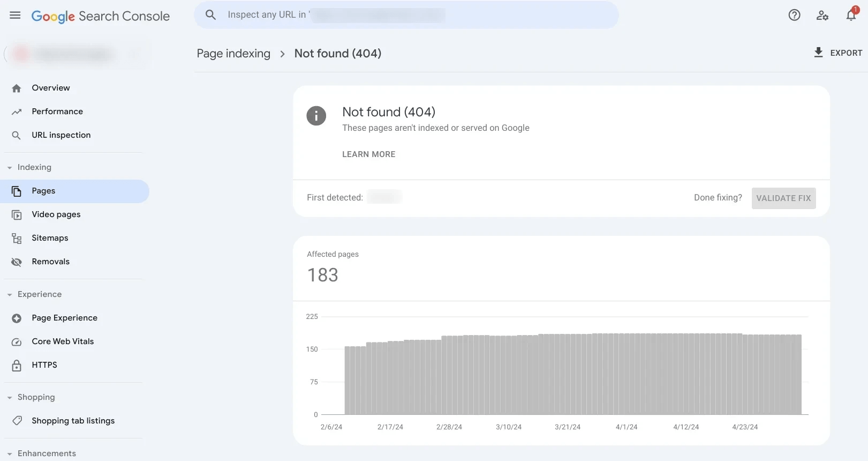The height and width of the screenshot is (461, 868).
Task: Click the Affected pages label
Action: pos(333,254)
